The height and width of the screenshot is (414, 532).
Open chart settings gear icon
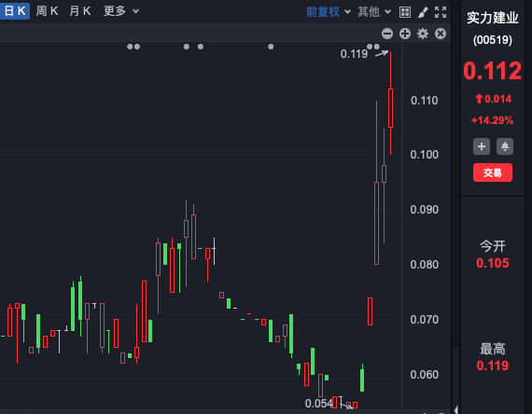(423, 34)
